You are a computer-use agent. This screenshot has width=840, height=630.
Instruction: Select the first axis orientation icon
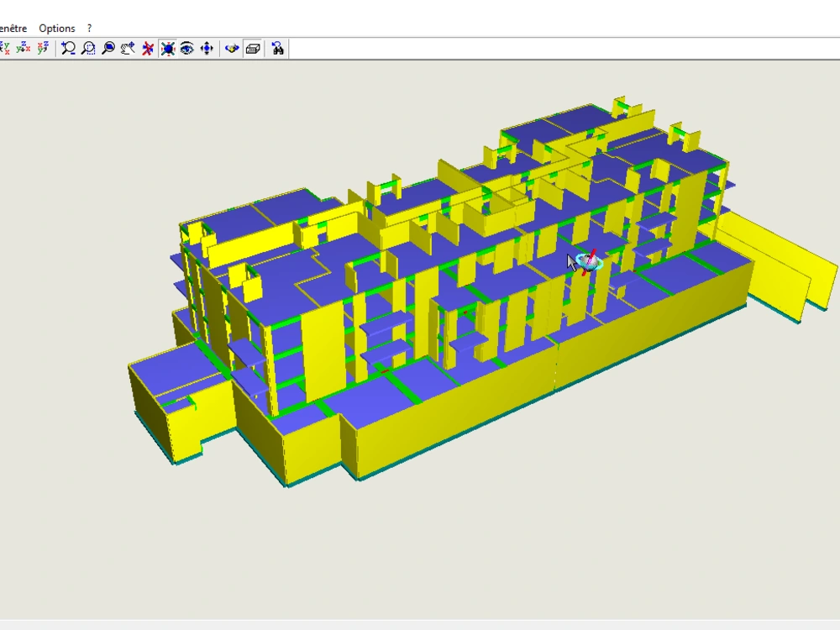[7, 48]
